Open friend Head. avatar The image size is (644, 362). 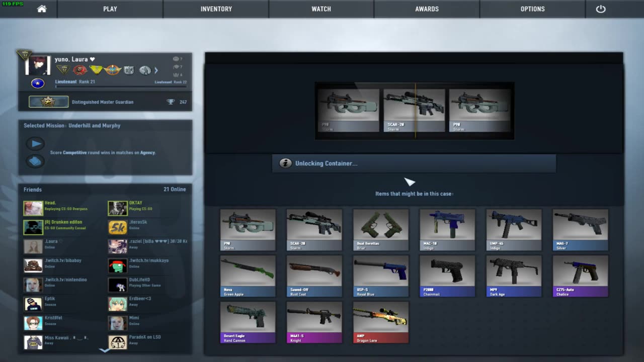click(x=33, y=208)
